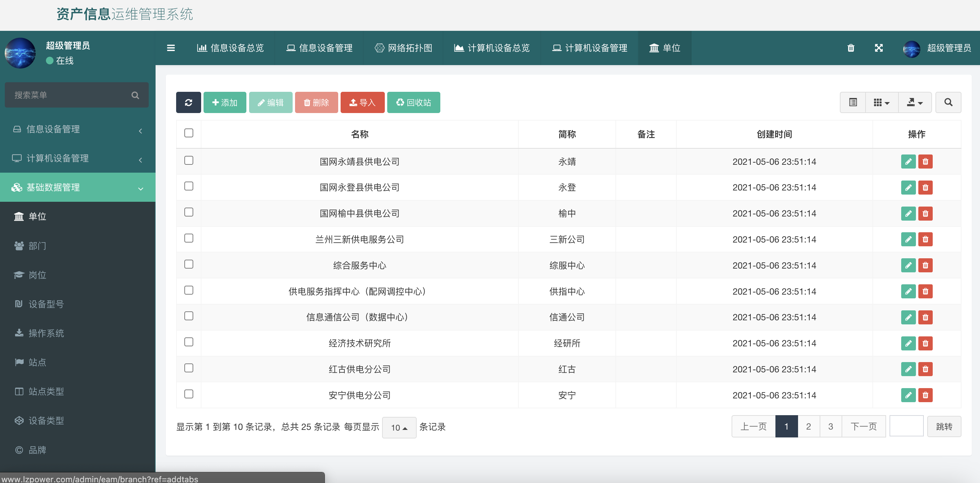
Task: Open 操作系统 in the sidebar
Action: coord(77,333)
